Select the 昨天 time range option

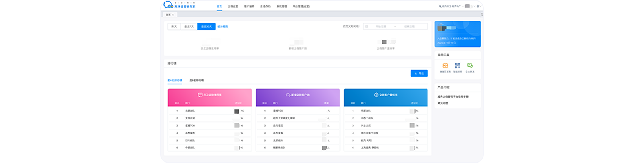[x=174, y=27]
